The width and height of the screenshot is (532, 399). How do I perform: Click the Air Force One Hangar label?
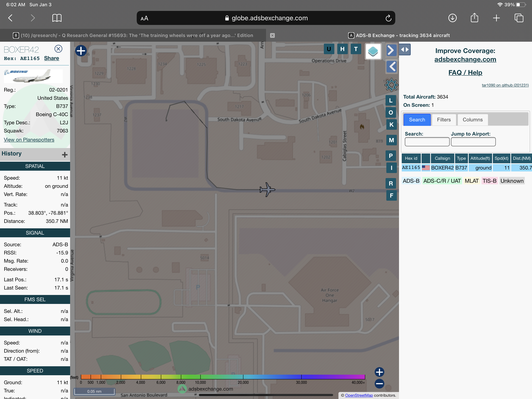[329, 295]
